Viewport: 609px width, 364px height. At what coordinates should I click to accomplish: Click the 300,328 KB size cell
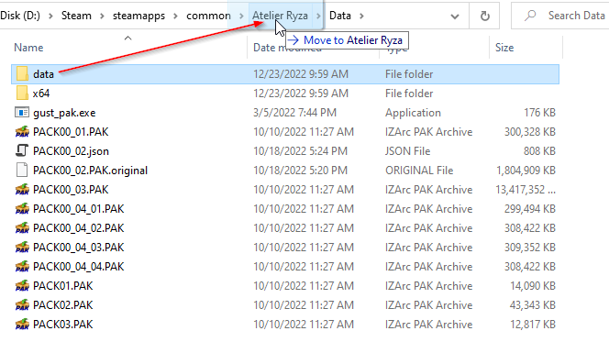pyautogui.click(x=530, y=132)
